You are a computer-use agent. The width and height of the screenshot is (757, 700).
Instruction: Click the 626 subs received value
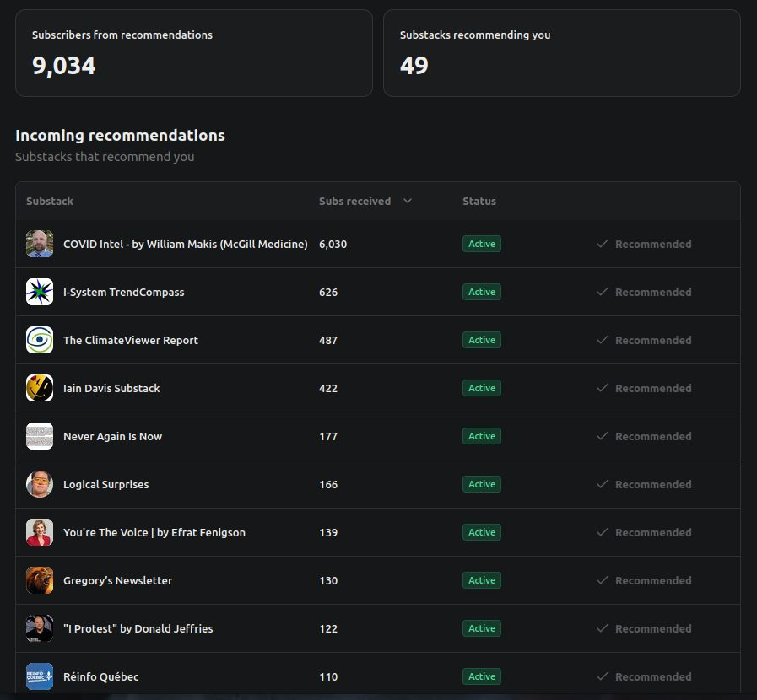[328, 292]
